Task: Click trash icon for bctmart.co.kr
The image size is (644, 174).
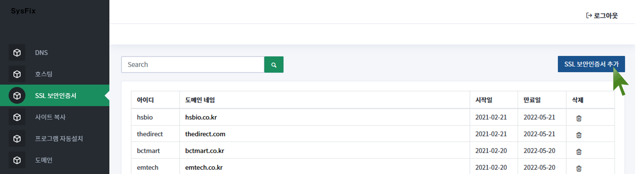Action: (x=579, y=152)
